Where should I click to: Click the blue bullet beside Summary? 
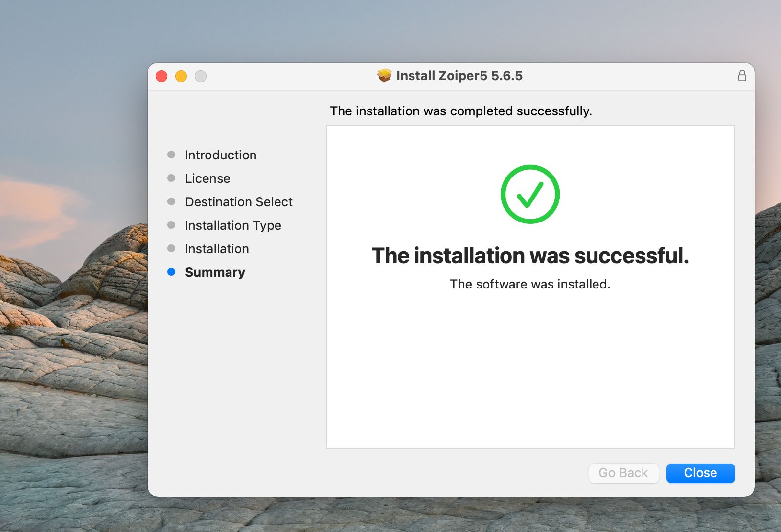[x=171, y=272]
